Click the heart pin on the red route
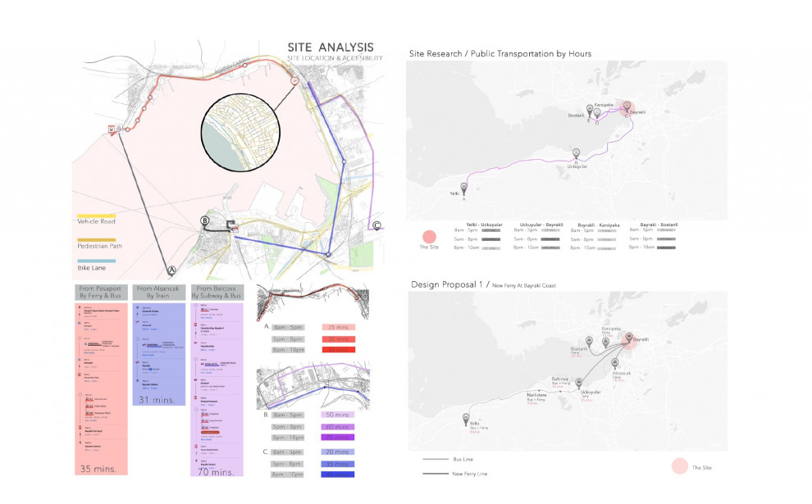812x504 pixels. pyautogui.click(x=294, y=81)
